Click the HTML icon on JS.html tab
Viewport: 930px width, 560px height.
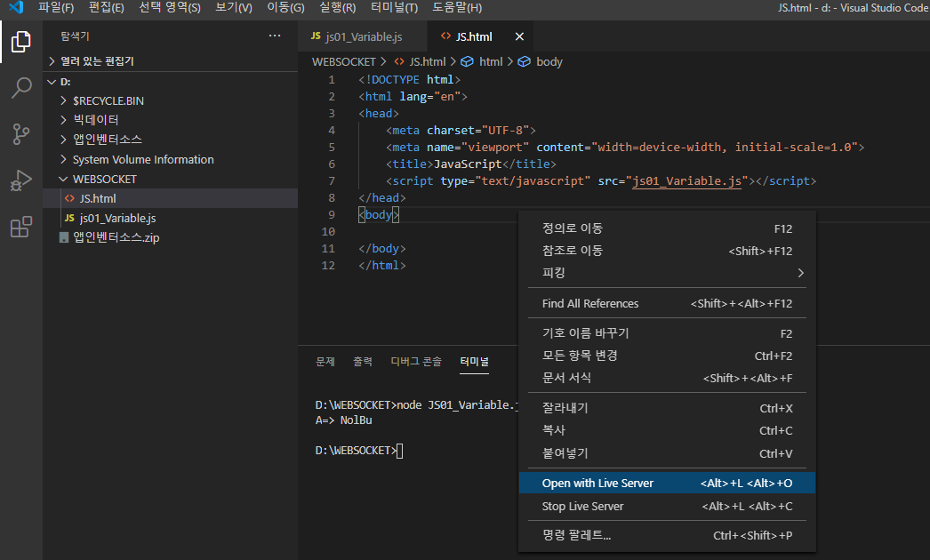click(445, 36)
